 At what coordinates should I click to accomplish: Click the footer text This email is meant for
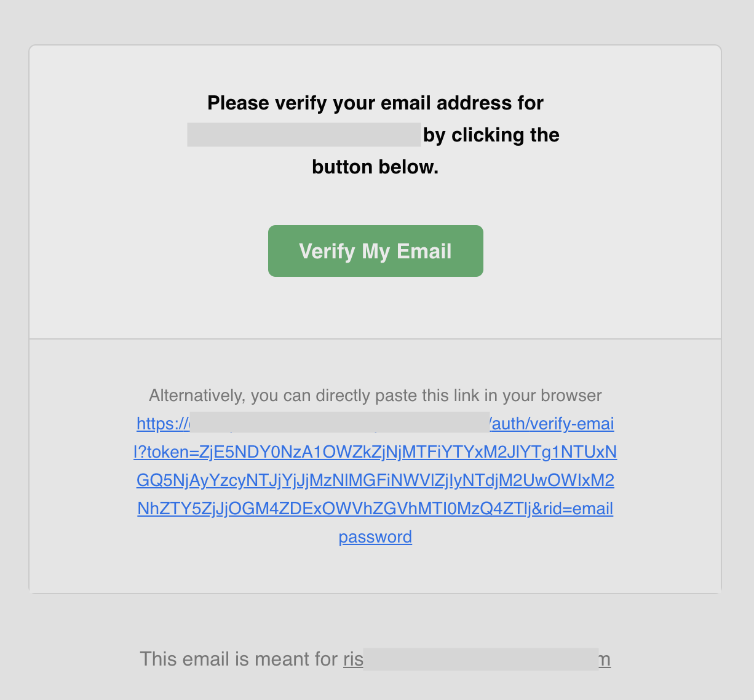[x=240, y=659]
